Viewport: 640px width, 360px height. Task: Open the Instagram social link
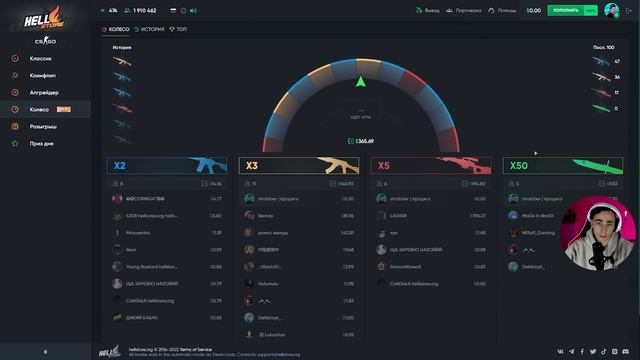(615, 351)
